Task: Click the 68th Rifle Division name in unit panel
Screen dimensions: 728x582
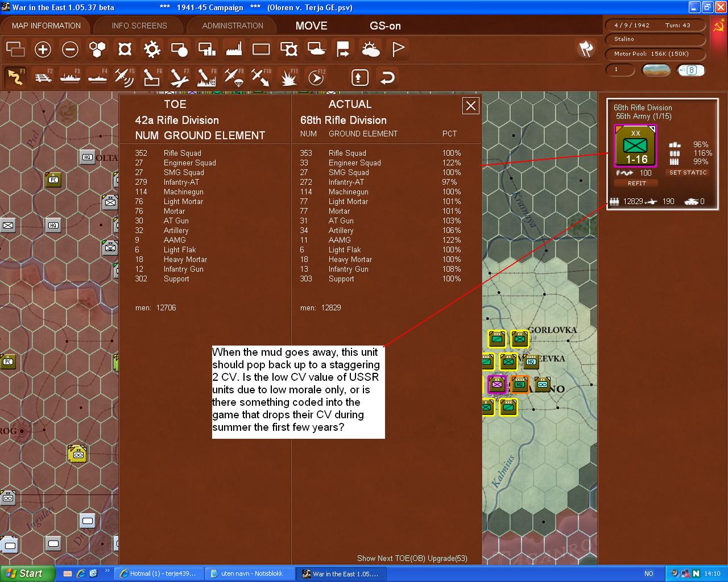Action: [643, 107]
